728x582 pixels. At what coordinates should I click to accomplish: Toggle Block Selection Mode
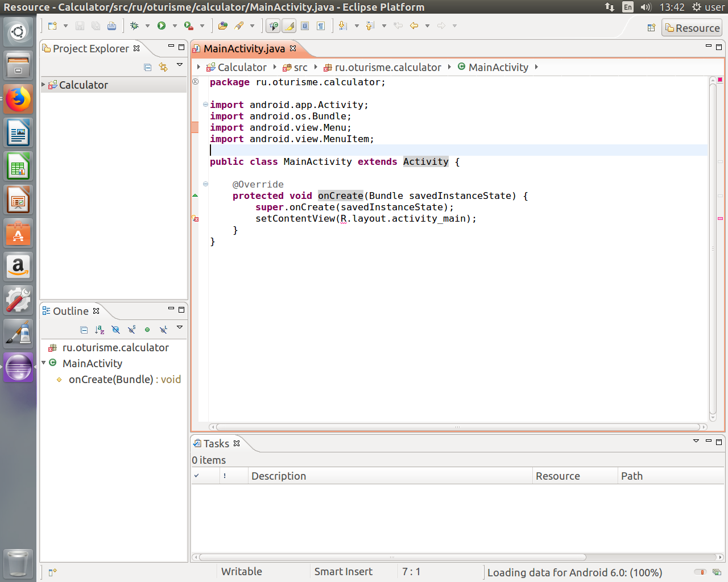point(305,26)
